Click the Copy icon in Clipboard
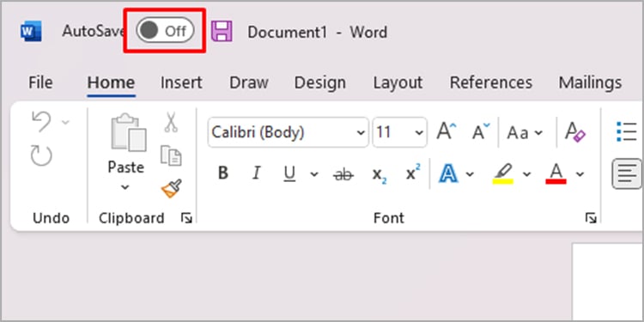Screen dimensions: 644x322 click(171, 155)
